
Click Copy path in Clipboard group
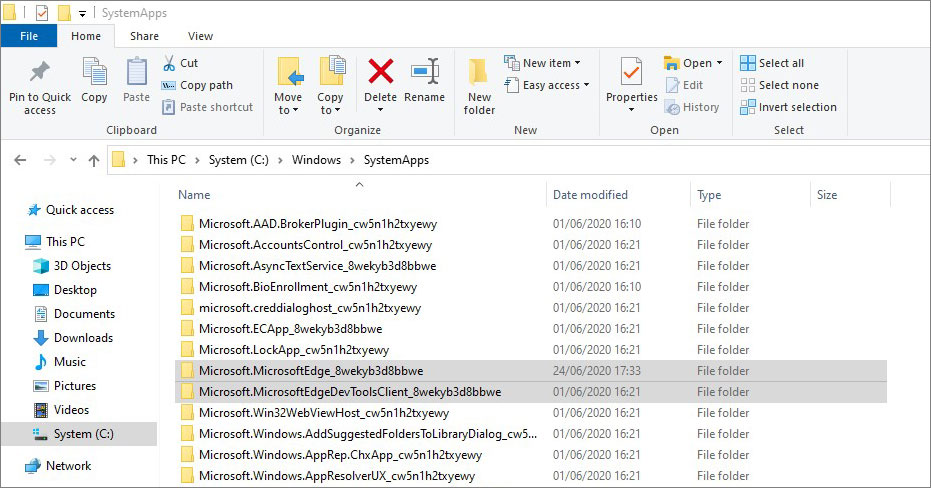tap(197, 85)
